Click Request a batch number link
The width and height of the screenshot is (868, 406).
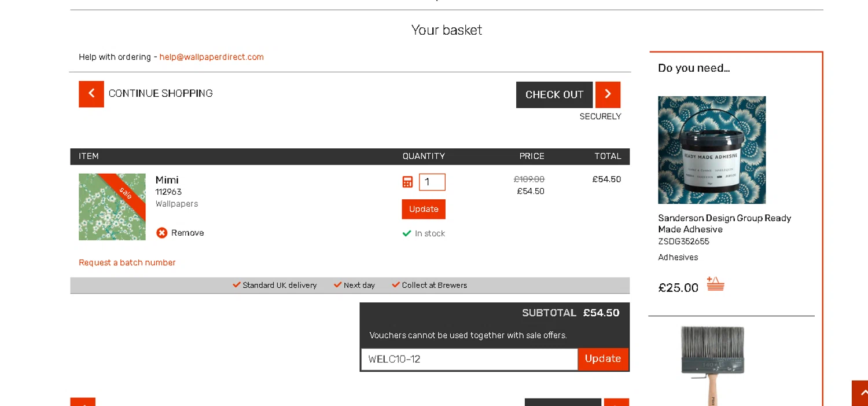(127, 262)
